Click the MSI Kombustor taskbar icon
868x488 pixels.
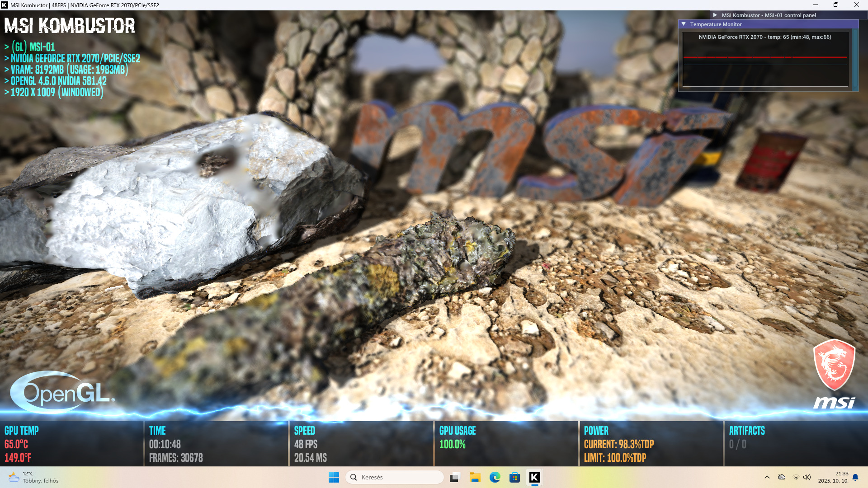534,477
